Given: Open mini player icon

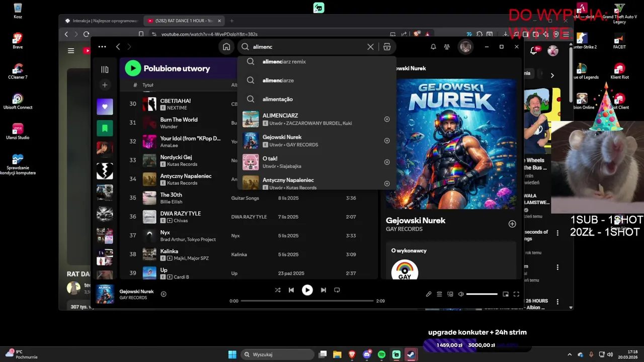Looking at the screenshot, I should (506, 294).
